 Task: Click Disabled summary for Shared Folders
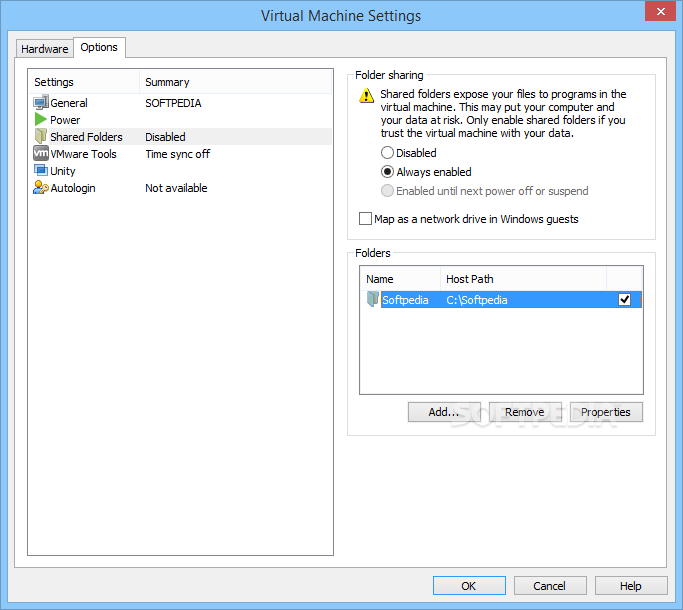[165, 137]
